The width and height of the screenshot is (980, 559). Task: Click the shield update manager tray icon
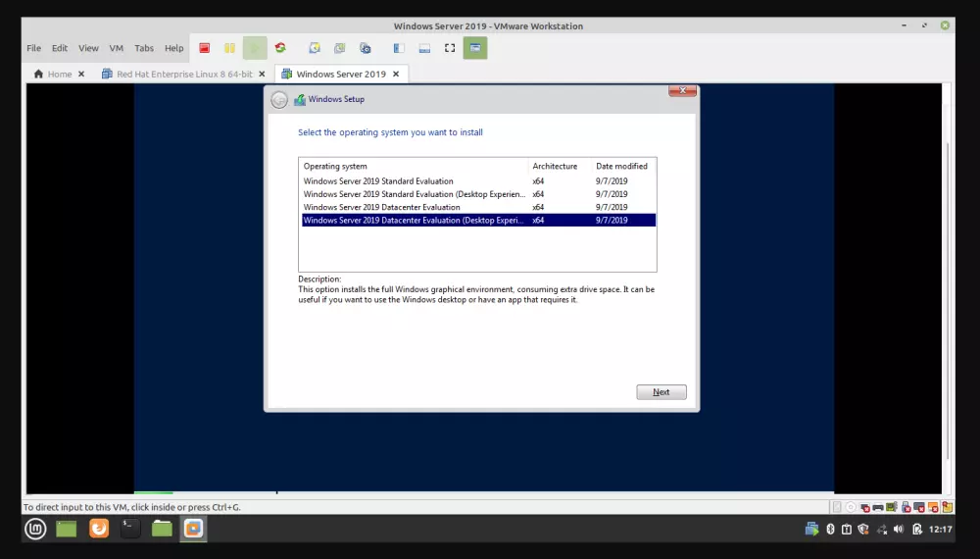[863, 529]
